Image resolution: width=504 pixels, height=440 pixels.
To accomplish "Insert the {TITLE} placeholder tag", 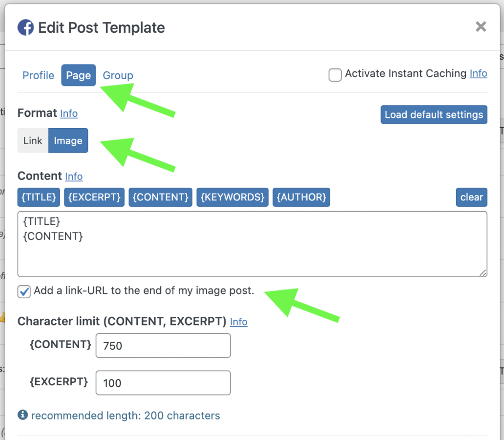I will coord(39,198).
